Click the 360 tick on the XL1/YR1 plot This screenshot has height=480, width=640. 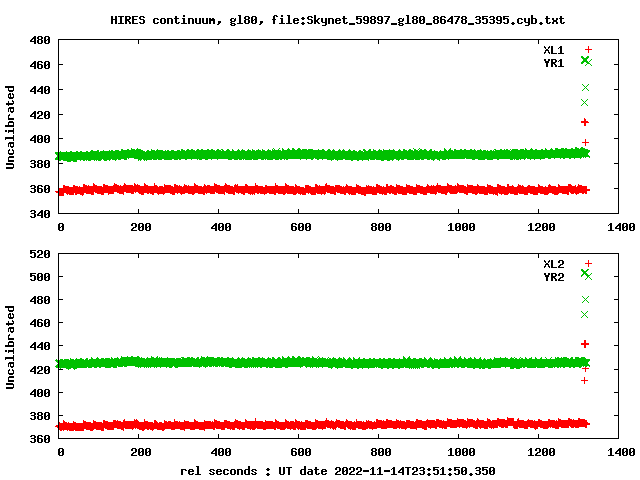coord(40,189)
